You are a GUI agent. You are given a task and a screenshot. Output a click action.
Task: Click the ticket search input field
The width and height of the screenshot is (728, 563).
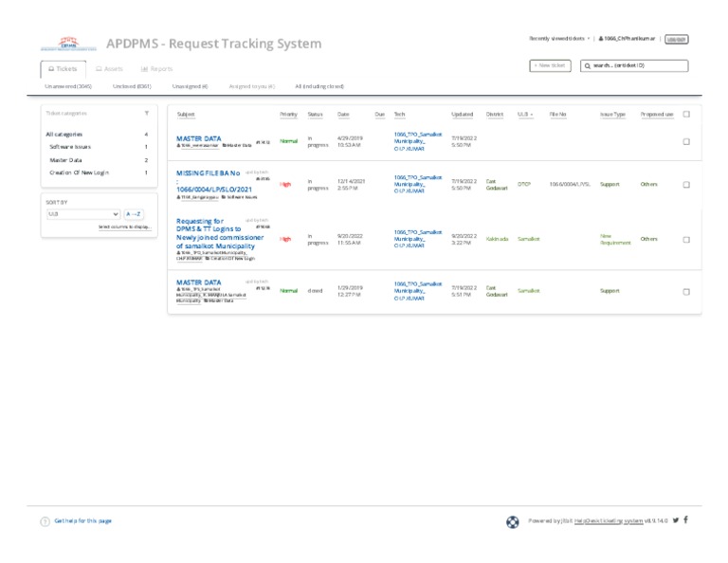pyautogui.click(x=638, y=66)
